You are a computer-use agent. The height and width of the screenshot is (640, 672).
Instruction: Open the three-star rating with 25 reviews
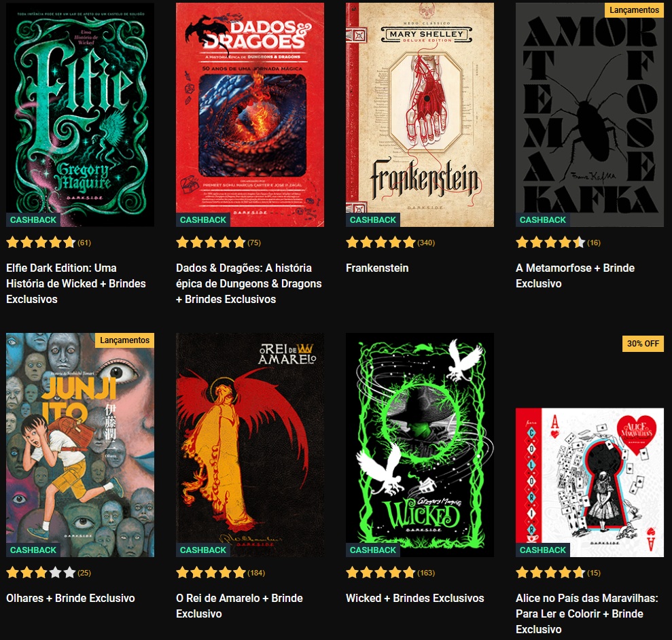[48, 573]
